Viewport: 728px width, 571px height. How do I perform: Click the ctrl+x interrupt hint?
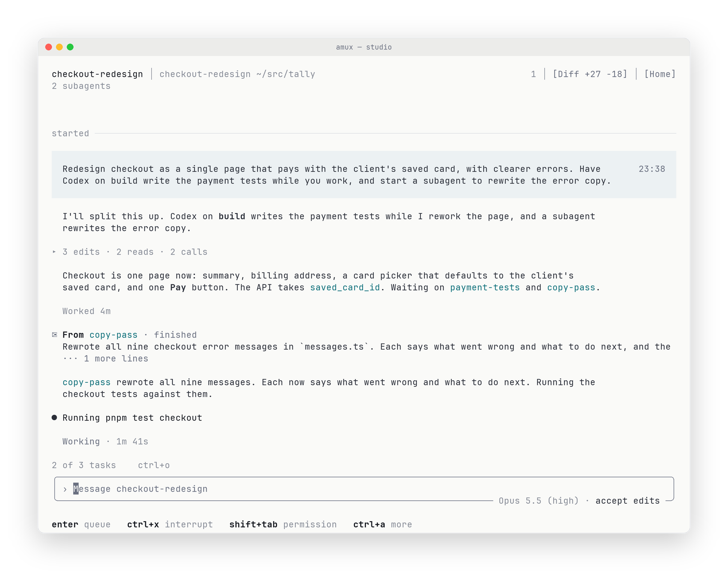tap(170, 524)
